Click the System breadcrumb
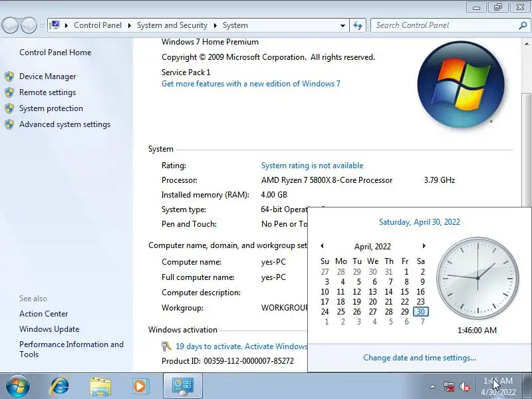The height and width of the screenshot is (399, 532). tap(235, 25)
